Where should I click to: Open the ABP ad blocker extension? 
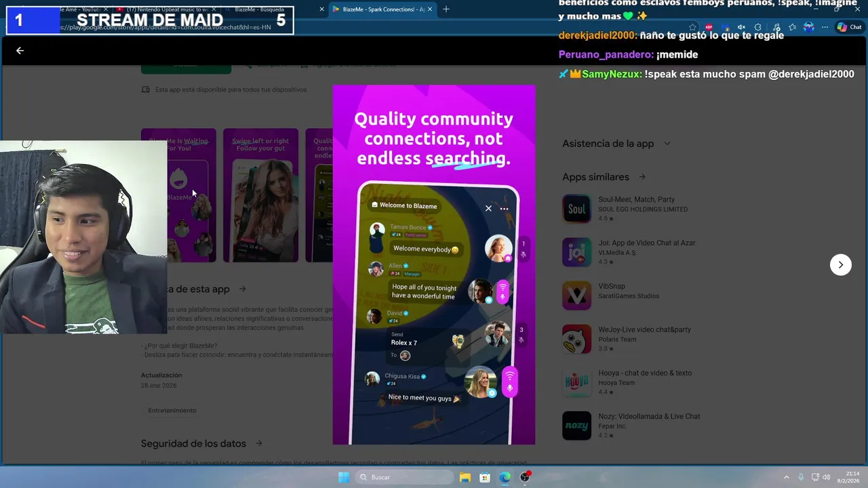point(709,27)
